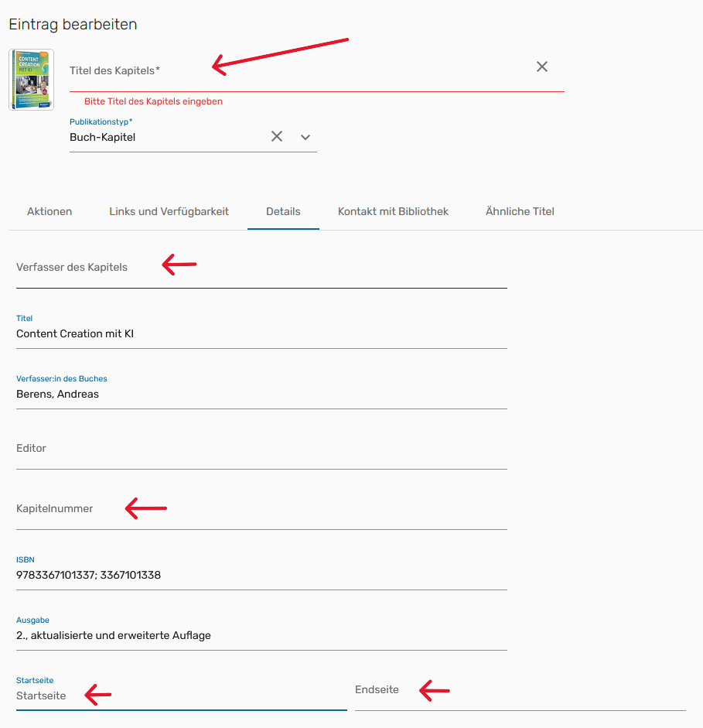
Task: Switch to the Kontakt mit Bibliothek tab
Action: point(392,211)
